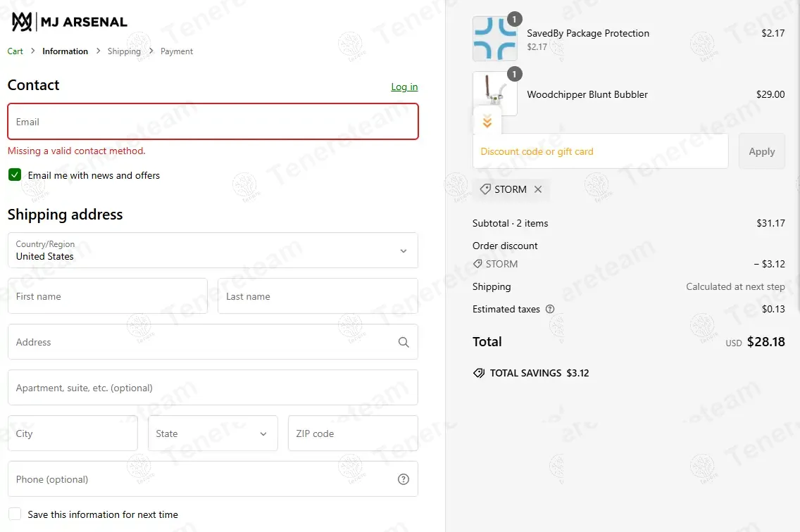The height and width of the screenshot is (532, 800).
Task: Select the Shipping breadcrumb step
Action: tap(124, 51)
